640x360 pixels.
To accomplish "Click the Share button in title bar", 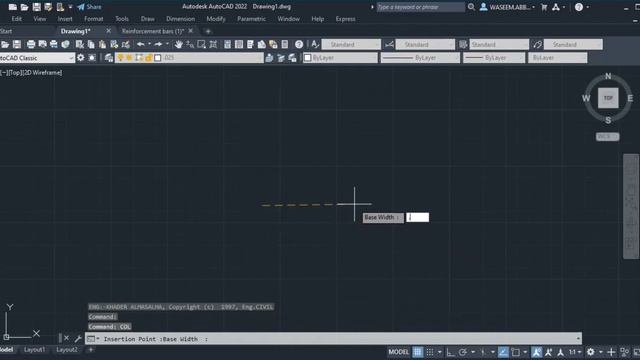I will (x=89, y=7).
